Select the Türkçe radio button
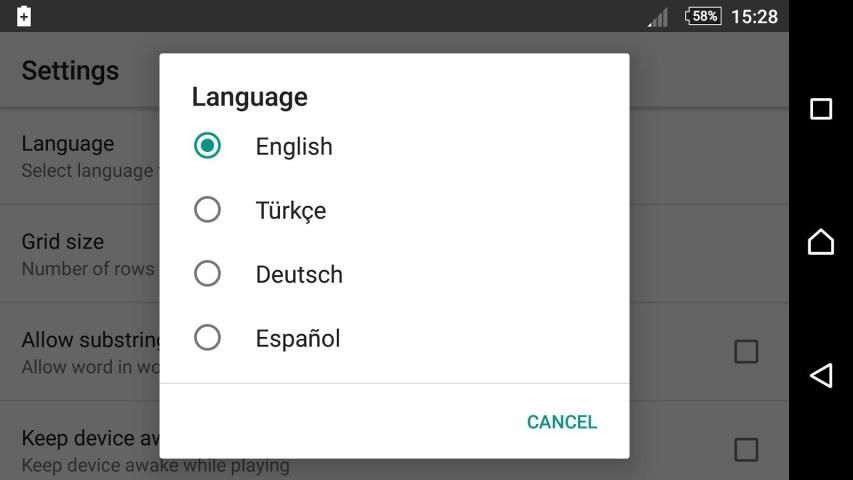 (x=207, y=210)
